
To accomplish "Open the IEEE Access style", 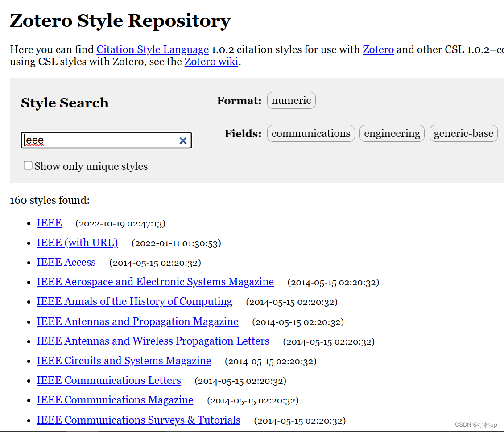I will (66, 263).
